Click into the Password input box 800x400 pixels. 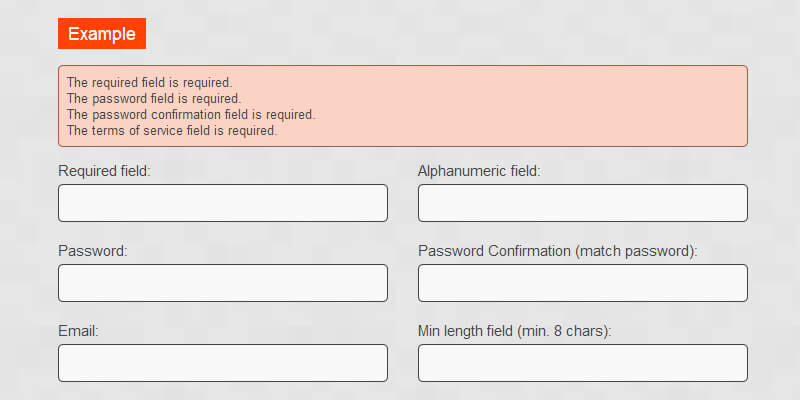(x=222, y=283)
